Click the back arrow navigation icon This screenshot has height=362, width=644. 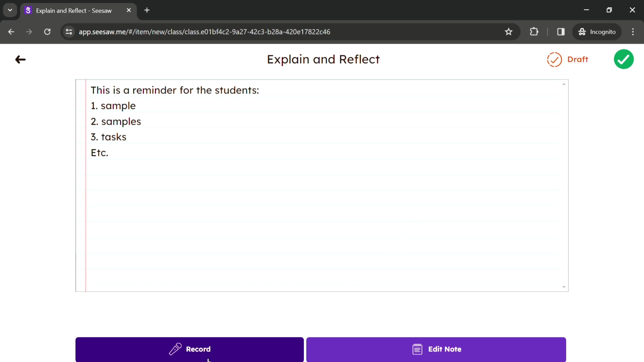20,59
